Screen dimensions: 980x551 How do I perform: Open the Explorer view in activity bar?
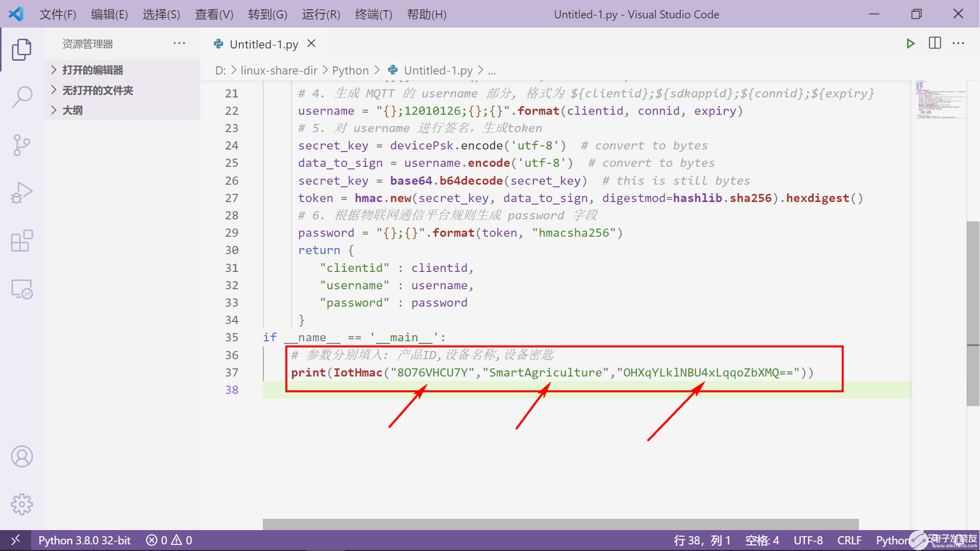coord(21,49)
